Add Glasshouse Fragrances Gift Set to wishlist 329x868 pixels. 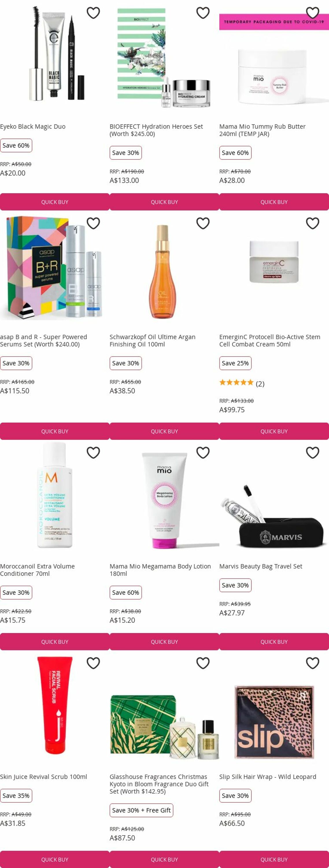point(203,663)
